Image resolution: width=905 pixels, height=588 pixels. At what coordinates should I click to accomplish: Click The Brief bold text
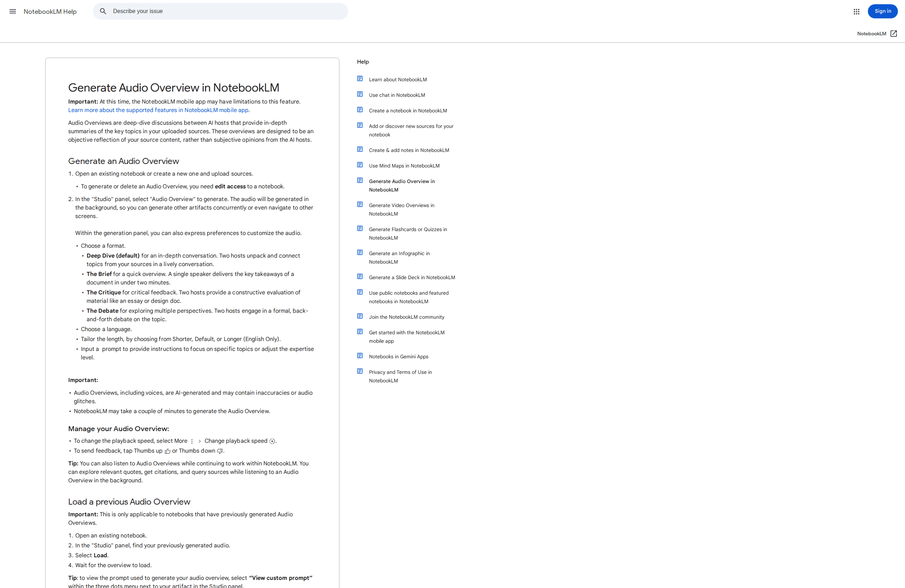(99, 274)
